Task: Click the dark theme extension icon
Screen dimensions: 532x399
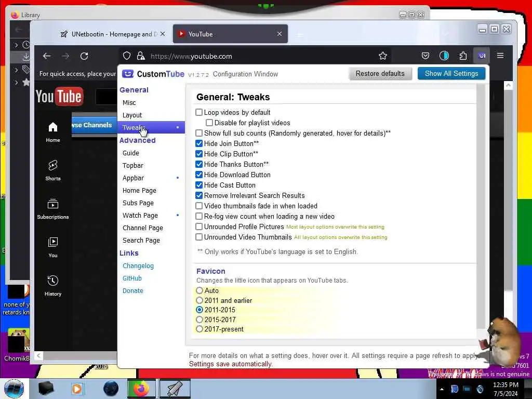Action: point(444,56)
